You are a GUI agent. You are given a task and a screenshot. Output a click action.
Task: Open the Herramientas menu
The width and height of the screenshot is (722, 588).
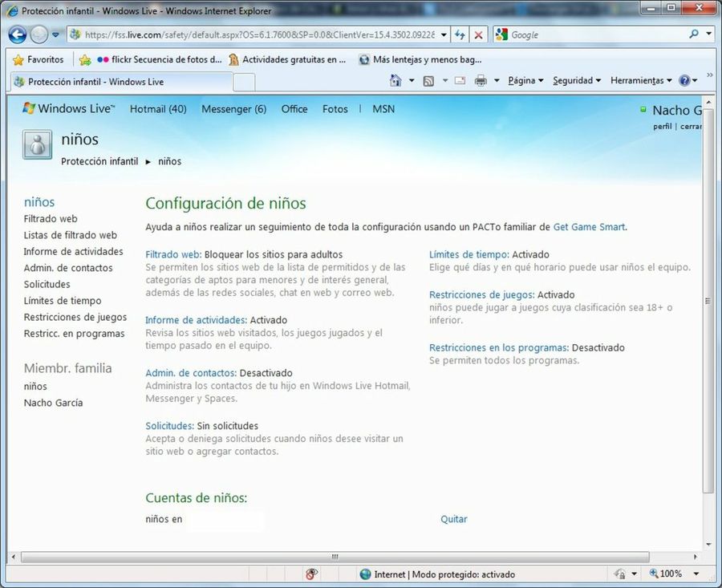click(x=636, y=81)
